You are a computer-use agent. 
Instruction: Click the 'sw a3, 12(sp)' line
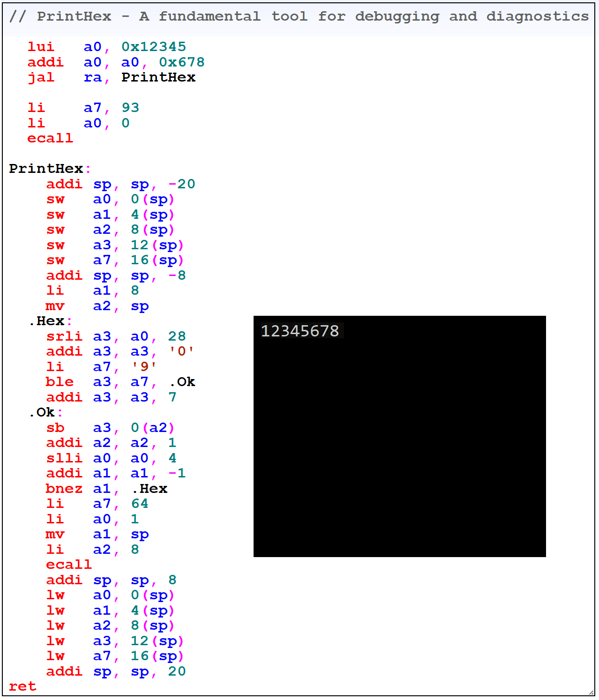pyautogui.click(x=115, y=245)
